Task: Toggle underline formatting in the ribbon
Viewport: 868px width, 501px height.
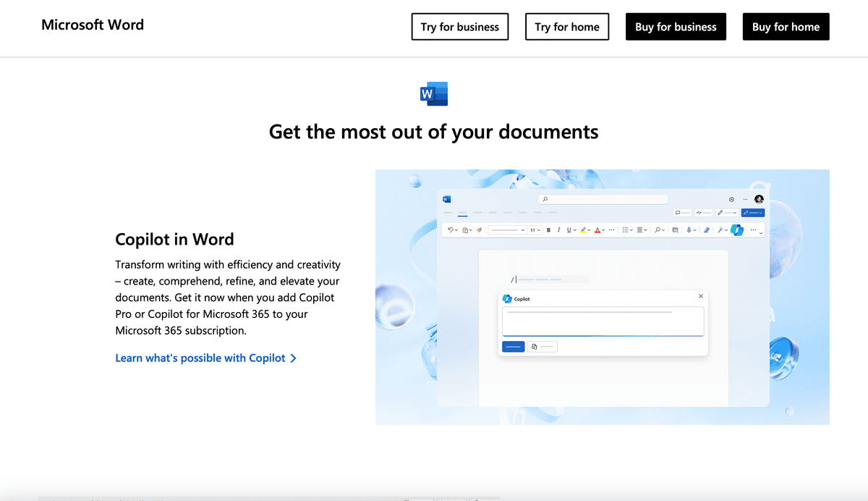Action: 567,230
